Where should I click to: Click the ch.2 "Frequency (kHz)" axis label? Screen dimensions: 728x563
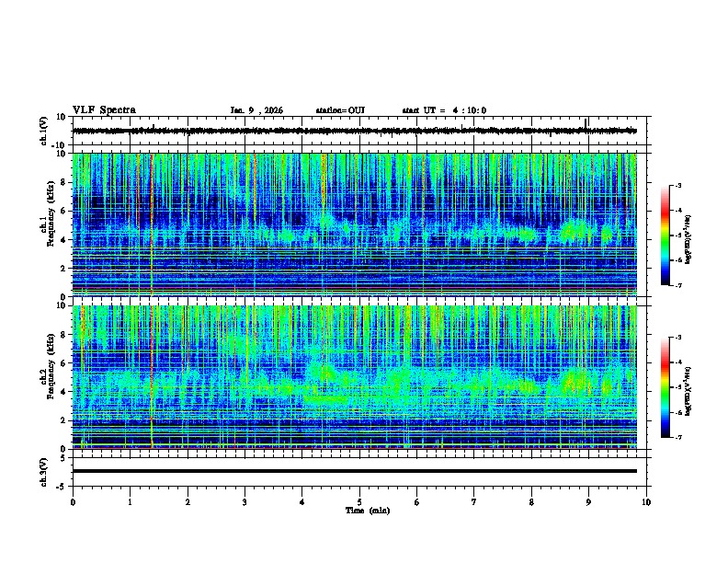pyautogui.click(x=51, y=366)
